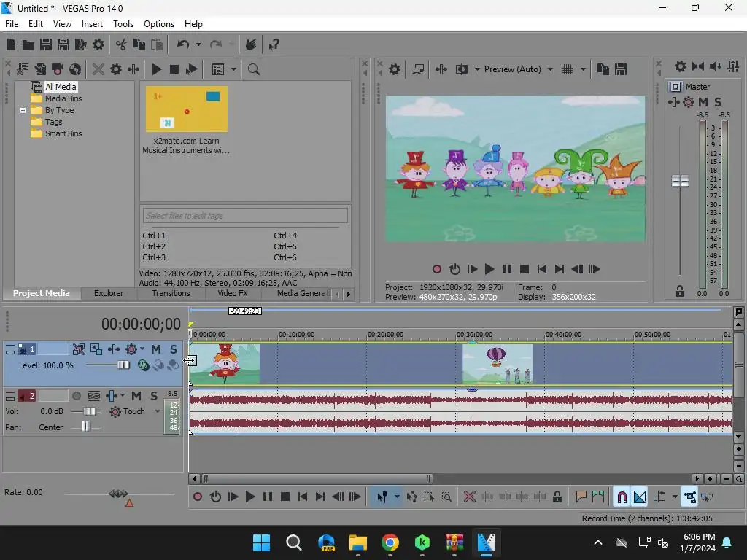Open preview Overlays grid dropdown arrow
This screenshot has height=560, width=747.
click(583, 69)
